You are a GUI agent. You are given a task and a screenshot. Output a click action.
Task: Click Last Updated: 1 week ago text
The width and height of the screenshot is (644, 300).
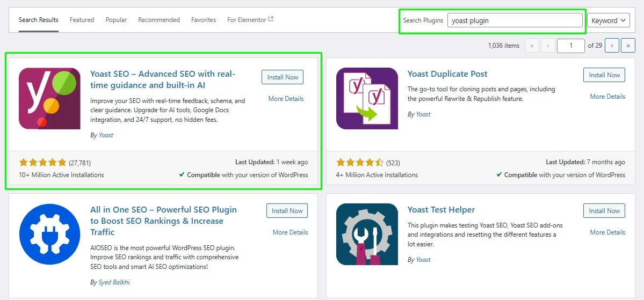coord(271,162)
